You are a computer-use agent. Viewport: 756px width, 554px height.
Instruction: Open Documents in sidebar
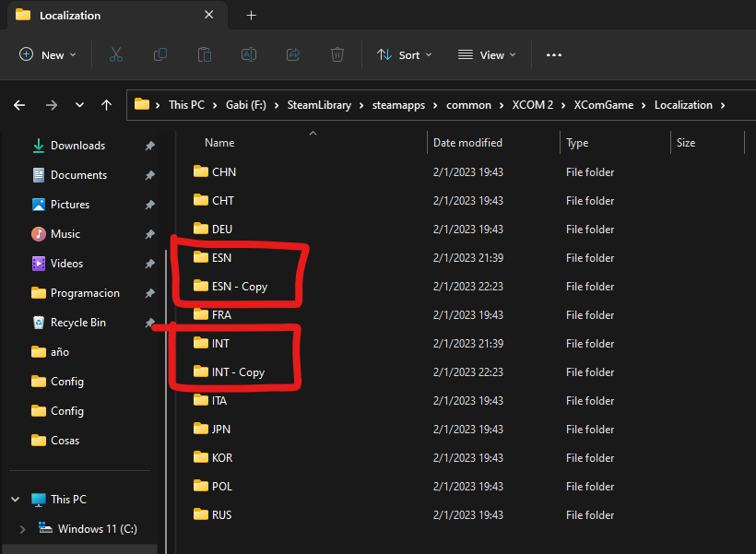click(x=78, y=175)
